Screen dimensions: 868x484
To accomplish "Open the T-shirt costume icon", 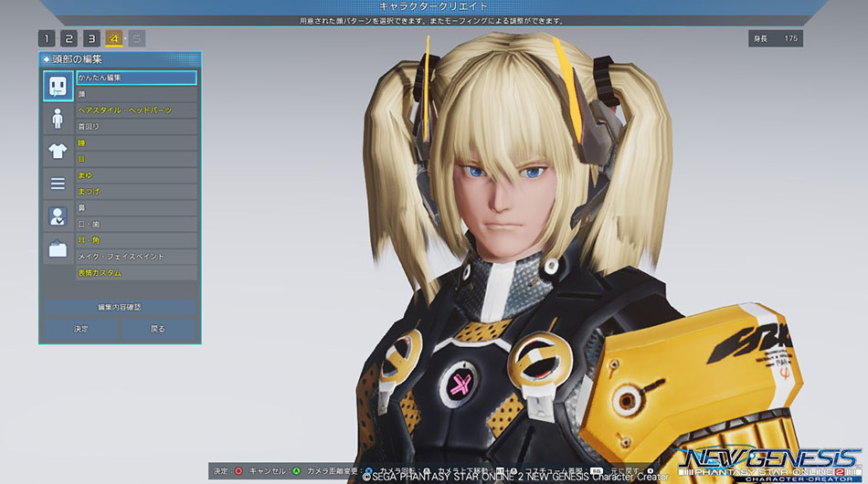I will point(58,151).
